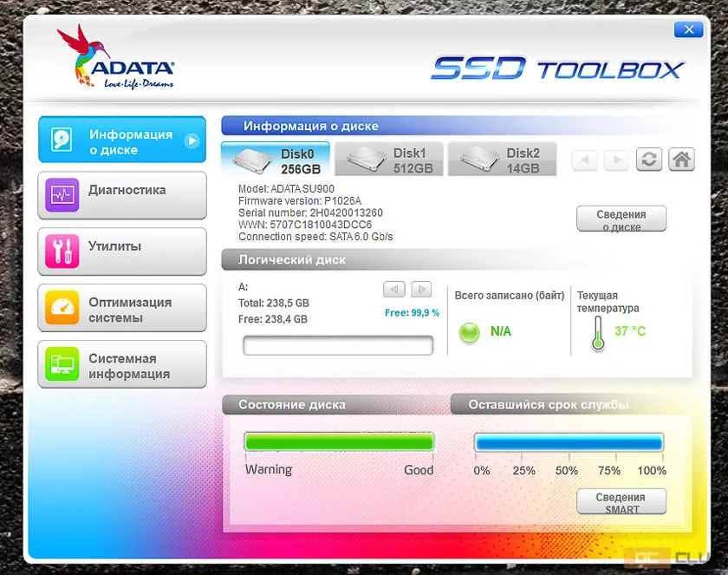
Task: Open Сведения SMART details
Action: pyautogui.click(x=621, y=501)
